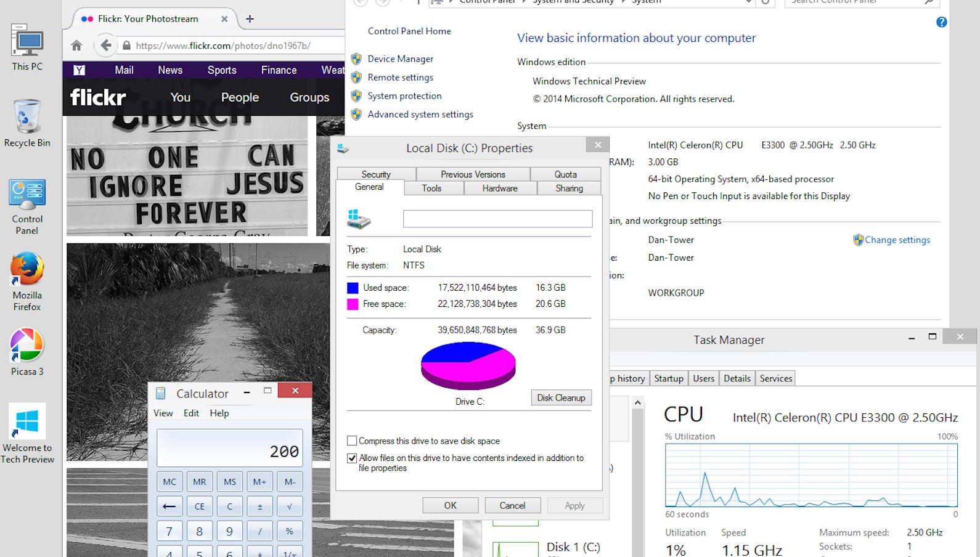Image resolution: width=980 pixels, height=557 pixels.
Task: Select the General tab in Properties
Action: pyautogui.click(x=369, y=187)
